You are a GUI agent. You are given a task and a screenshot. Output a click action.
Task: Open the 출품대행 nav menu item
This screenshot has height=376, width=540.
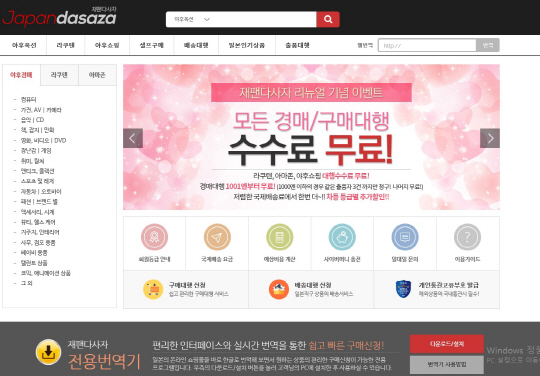coord(297,45)
